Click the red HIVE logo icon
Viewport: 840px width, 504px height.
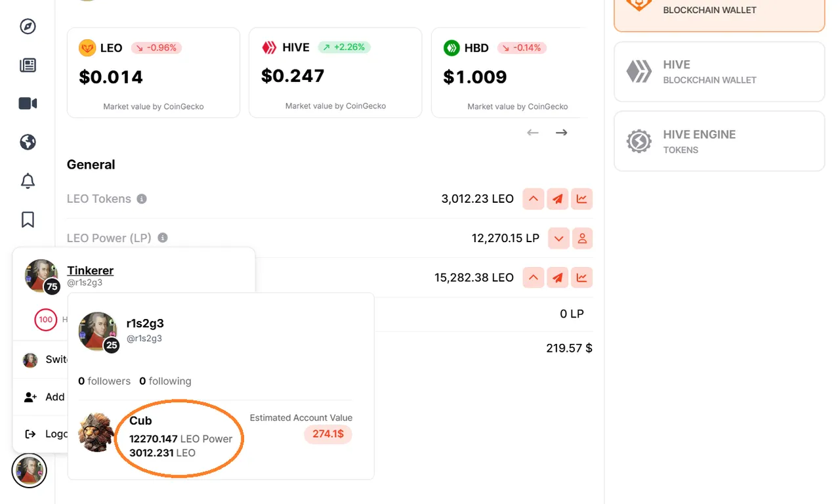[269, 47]
